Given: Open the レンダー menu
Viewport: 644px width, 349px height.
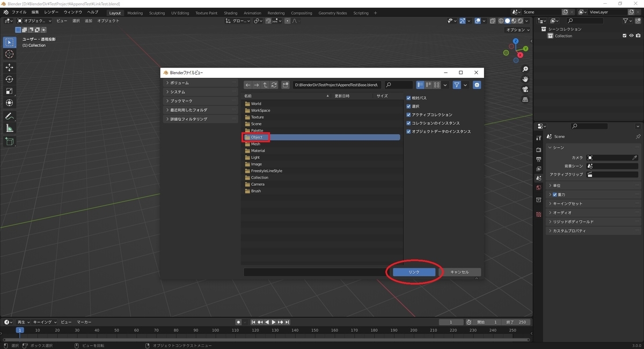Looking at the screenshot, I should click(x=52, y=12).
